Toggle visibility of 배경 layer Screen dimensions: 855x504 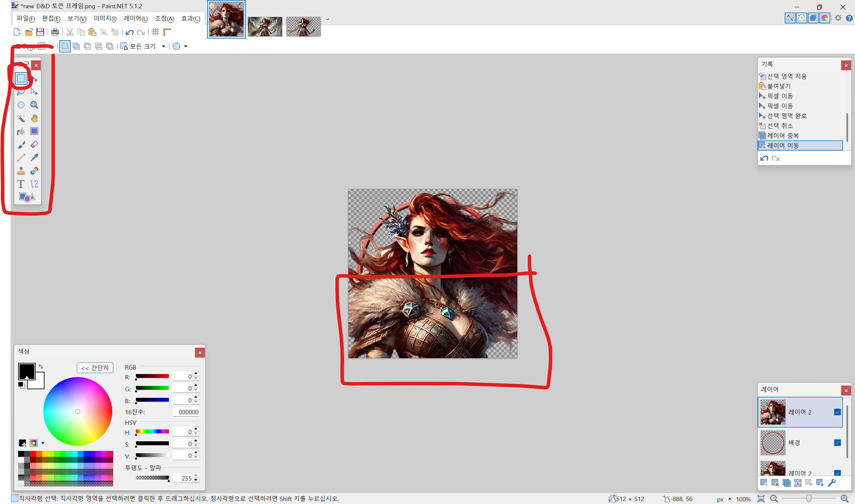coord(837,443)
